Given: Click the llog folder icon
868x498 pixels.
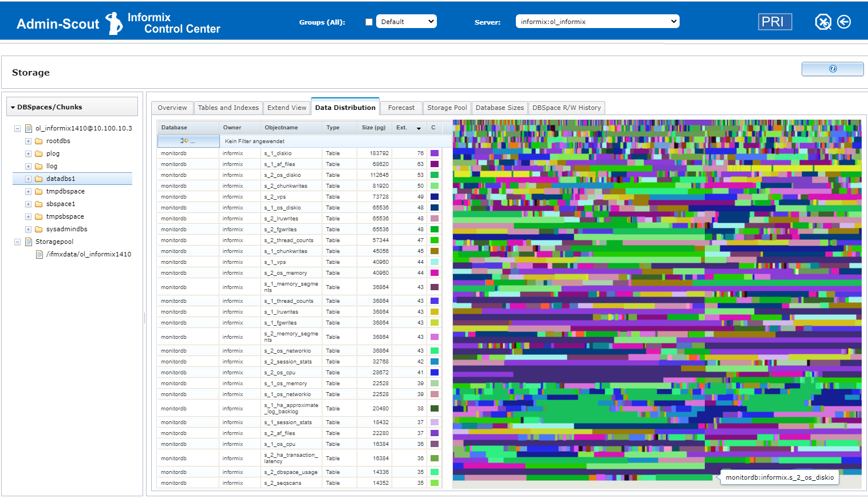Looking at the screenshot, I should click(x=39, y=166).
